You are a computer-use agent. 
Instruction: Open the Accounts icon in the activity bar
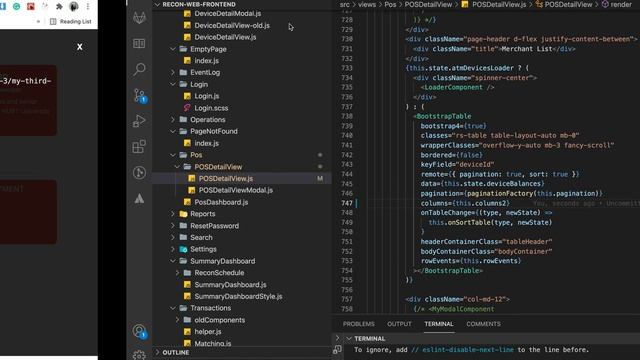point(139,331)
